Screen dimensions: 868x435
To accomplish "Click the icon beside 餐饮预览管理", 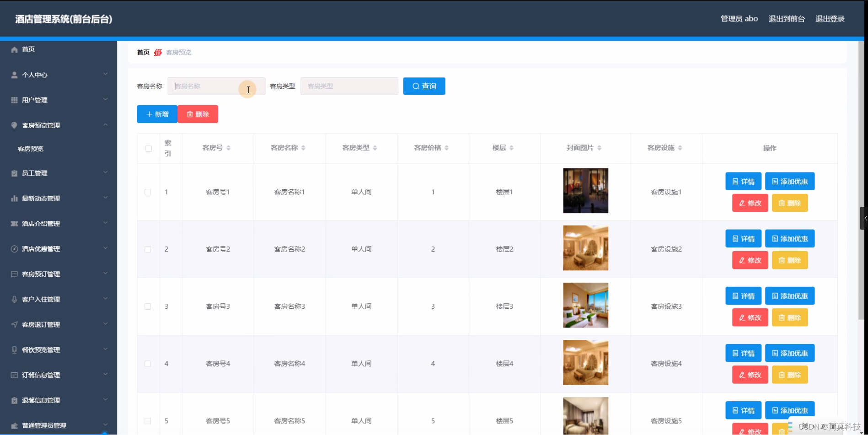I will (x=14, y=349).
